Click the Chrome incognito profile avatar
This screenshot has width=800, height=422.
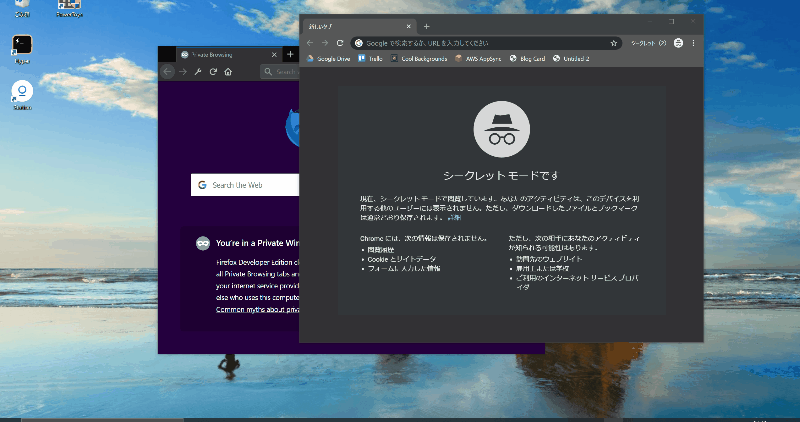click(678, 43)
